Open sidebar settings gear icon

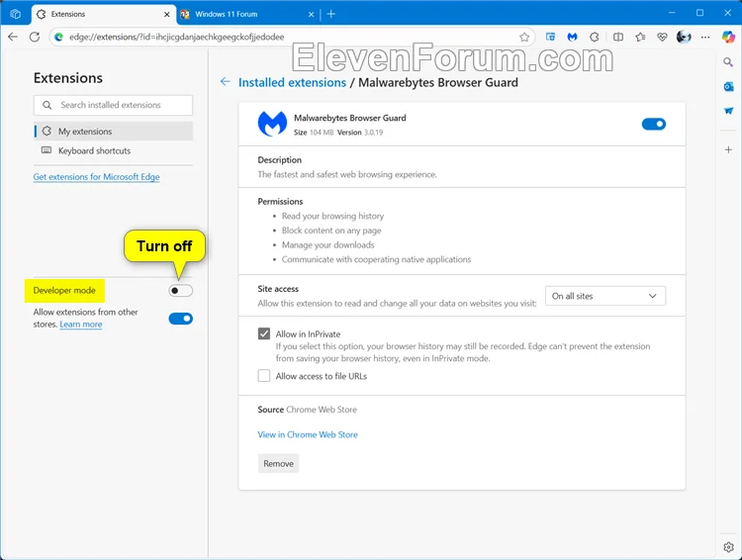[x=728, y=547]
